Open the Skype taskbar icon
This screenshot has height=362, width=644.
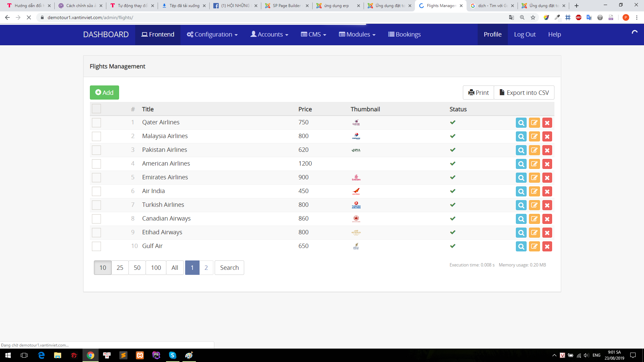pos(172,355)
